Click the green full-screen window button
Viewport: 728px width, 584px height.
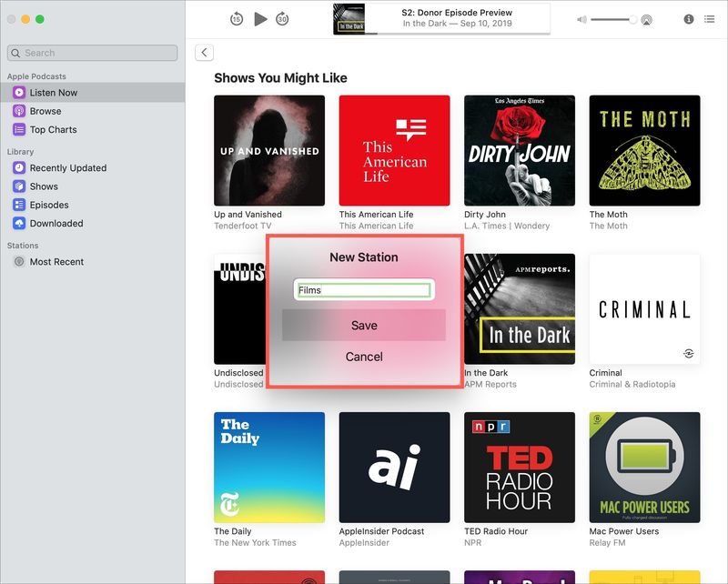(x=40, y=19)
